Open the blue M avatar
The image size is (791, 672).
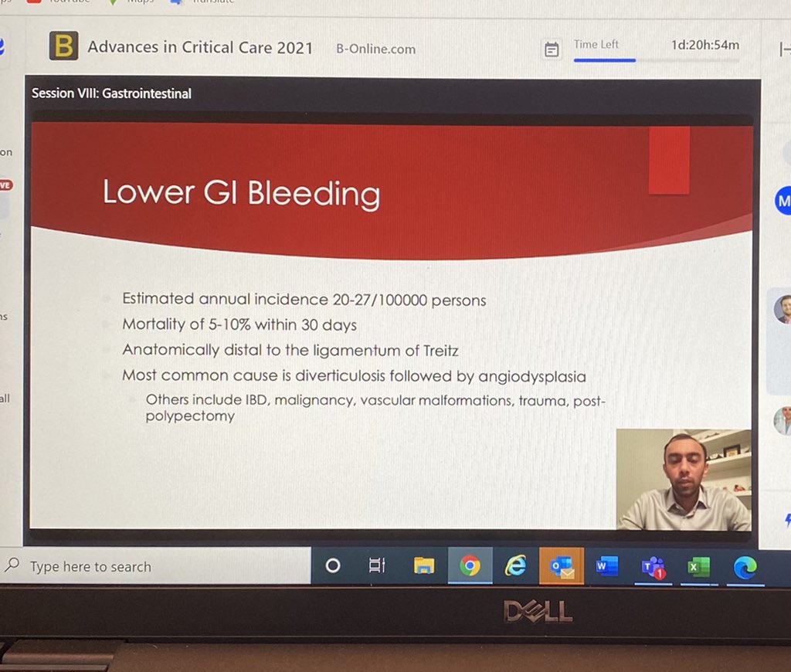pyautogui.click(x=783, y=201)
